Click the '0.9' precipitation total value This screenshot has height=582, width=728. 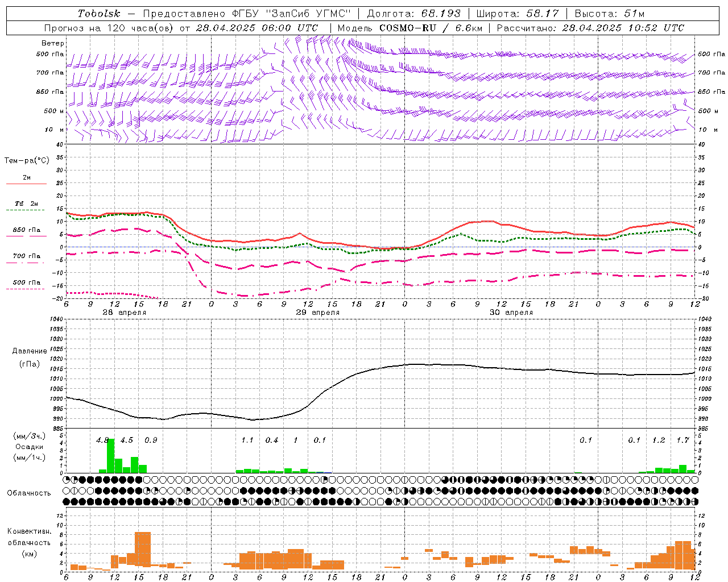coord(151,440)
